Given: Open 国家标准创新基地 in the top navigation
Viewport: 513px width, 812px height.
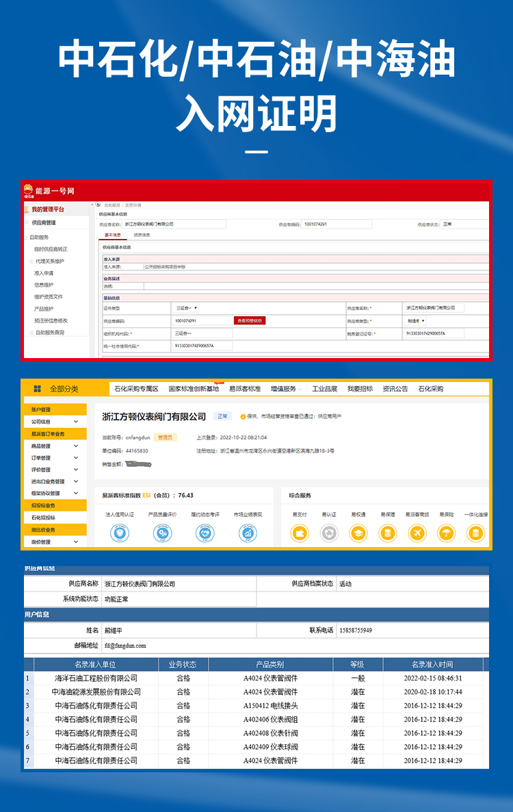Looking at the screenshot, I should [194, 389].
